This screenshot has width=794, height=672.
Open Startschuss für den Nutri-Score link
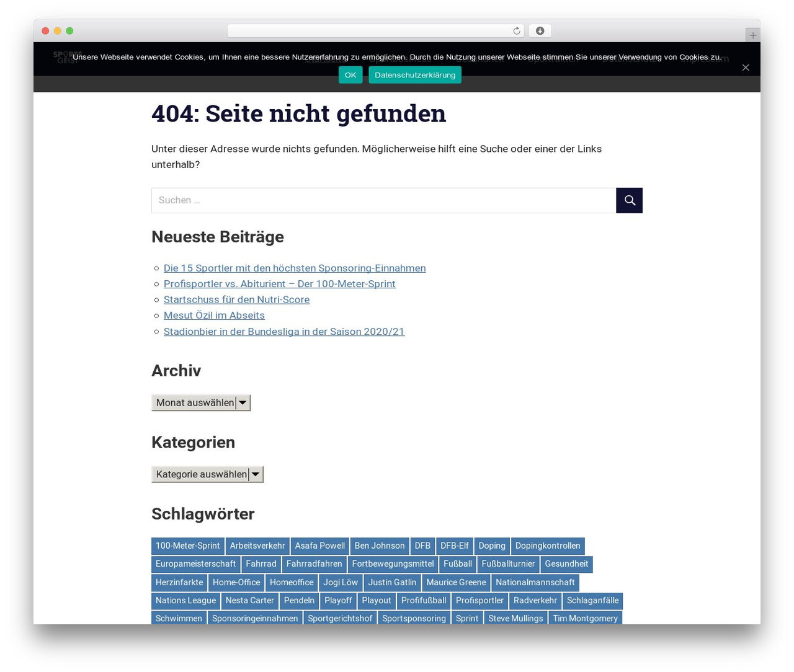click(236, 299)
